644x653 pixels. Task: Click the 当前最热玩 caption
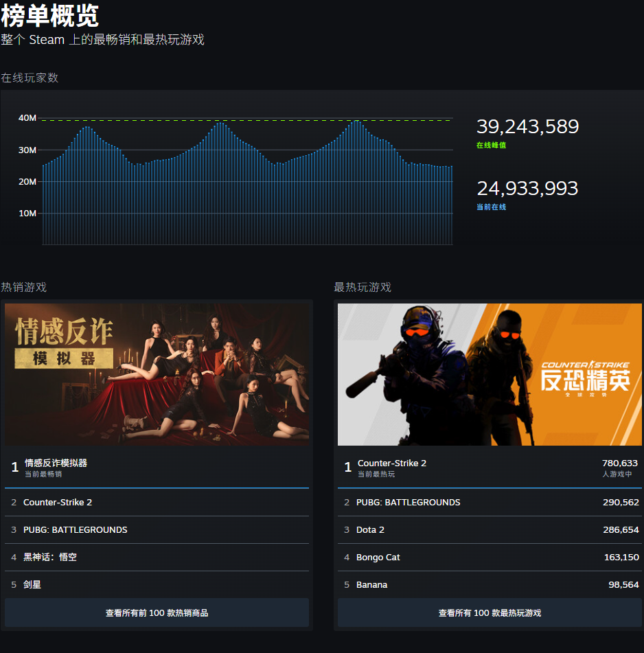(376, 474)
